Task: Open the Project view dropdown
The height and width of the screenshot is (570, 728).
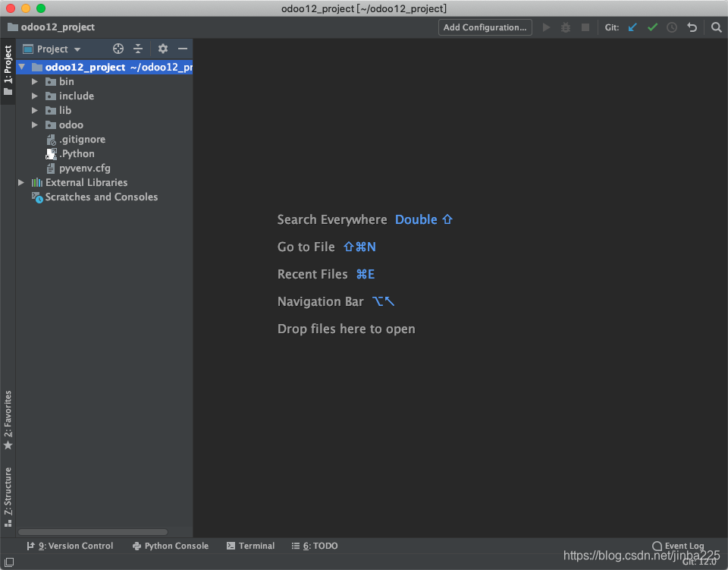Action: [52, 49]
